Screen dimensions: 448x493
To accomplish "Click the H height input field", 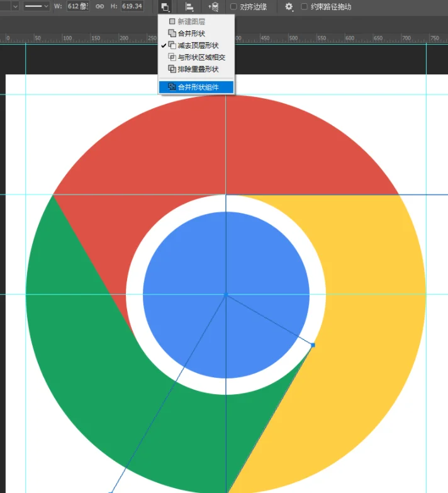I will (x=132, y=6).
